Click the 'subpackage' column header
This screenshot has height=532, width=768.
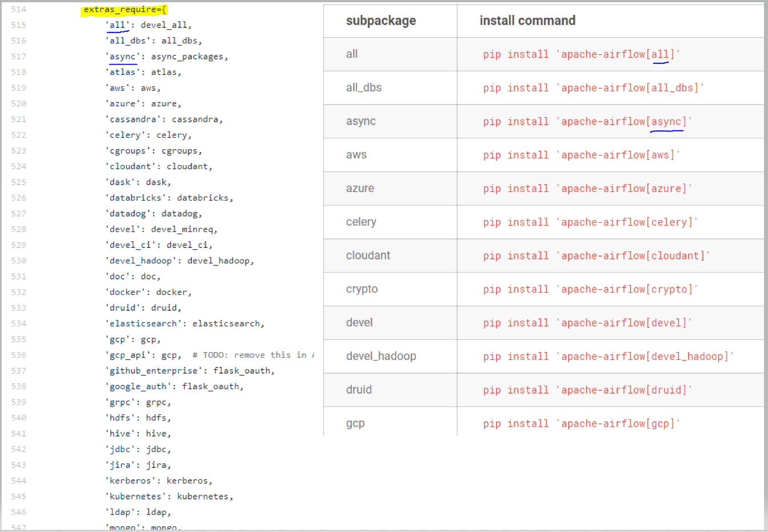381,21
